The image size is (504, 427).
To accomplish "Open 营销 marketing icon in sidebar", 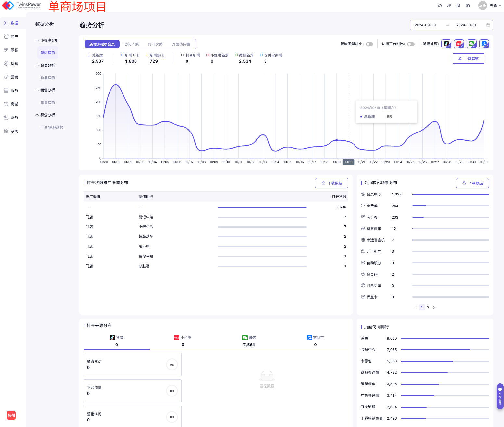I will [x=11, y=77].
